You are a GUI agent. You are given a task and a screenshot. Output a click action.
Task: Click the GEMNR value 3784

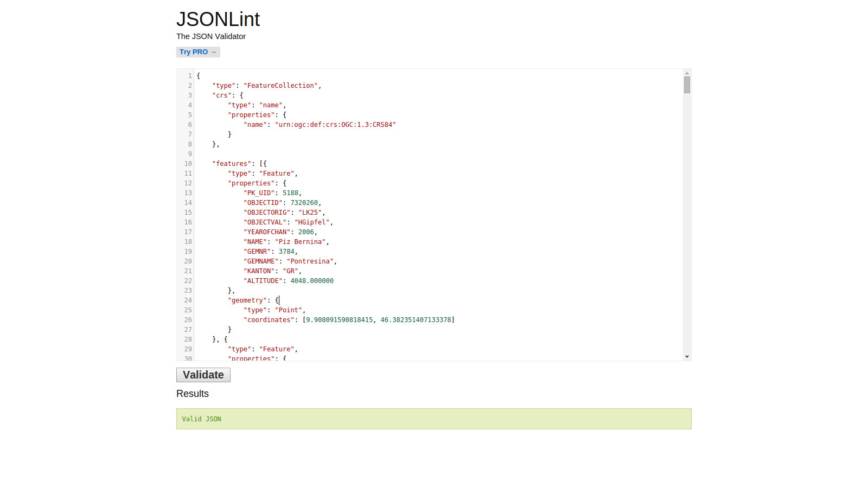coord(286,252)
